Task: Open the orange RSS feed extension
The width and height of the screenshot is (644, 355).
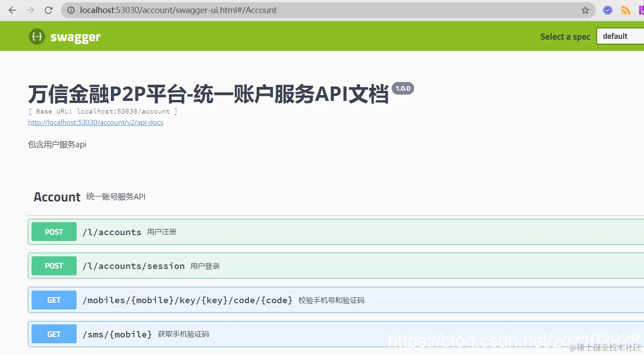Action: pyautogui.click(x=626, y=10)
